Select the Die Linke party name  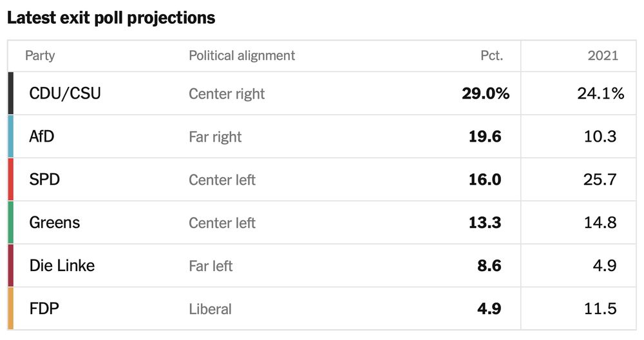coord(62,265)
